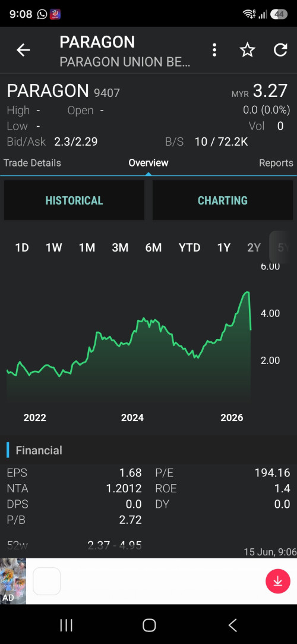Tap the MYR 3.27 price value
Screen dimensions: 297x644
point(260,91)
